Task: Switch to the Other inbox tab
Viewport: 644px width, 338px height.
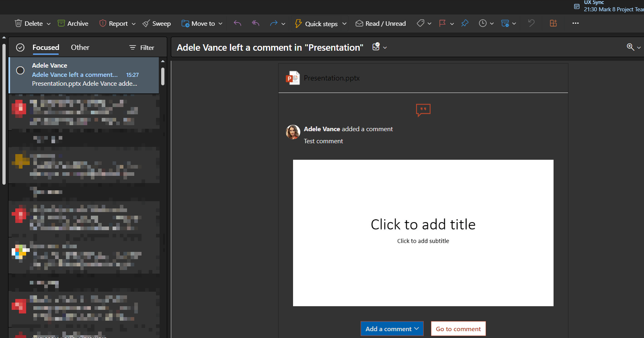Action: click(x=80, y=47)
